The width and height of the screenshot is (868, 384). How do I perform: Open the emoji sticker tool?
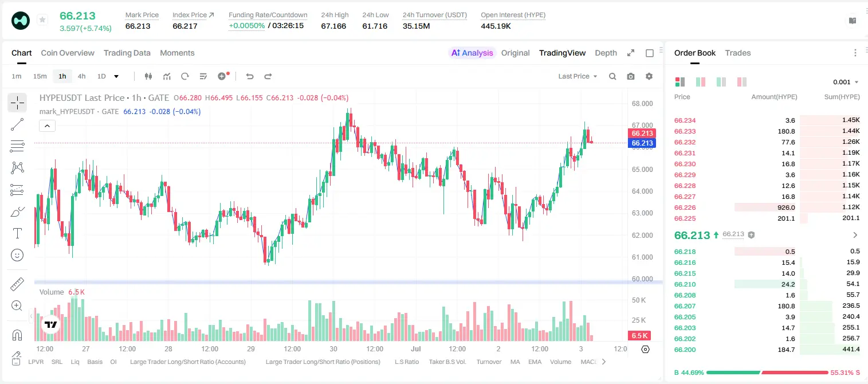17,255
